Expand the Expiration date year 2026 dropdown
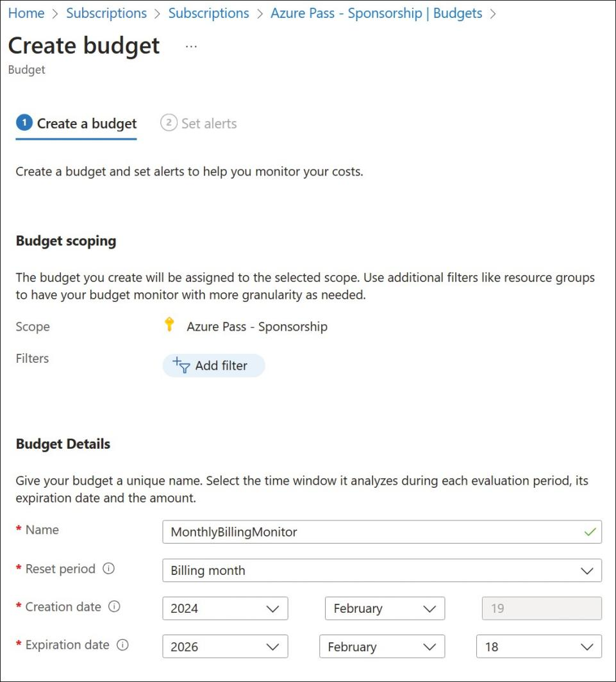 [226, 646]
